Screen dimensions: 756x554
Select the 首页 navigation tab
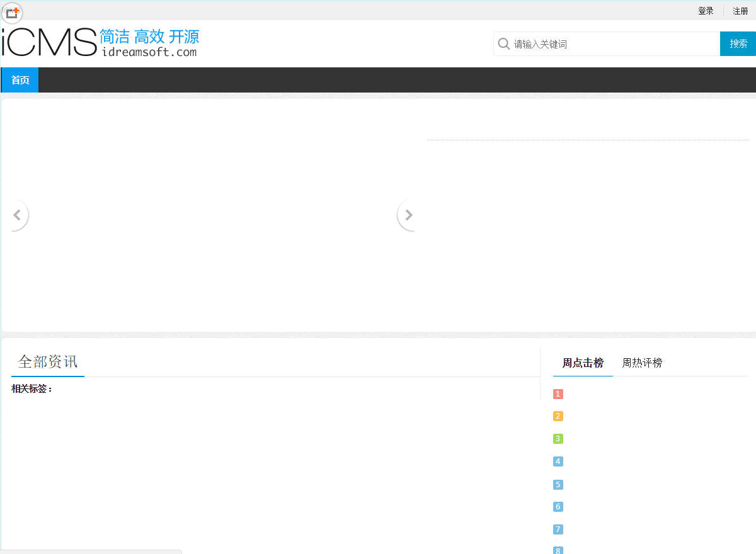pos(20,80)
